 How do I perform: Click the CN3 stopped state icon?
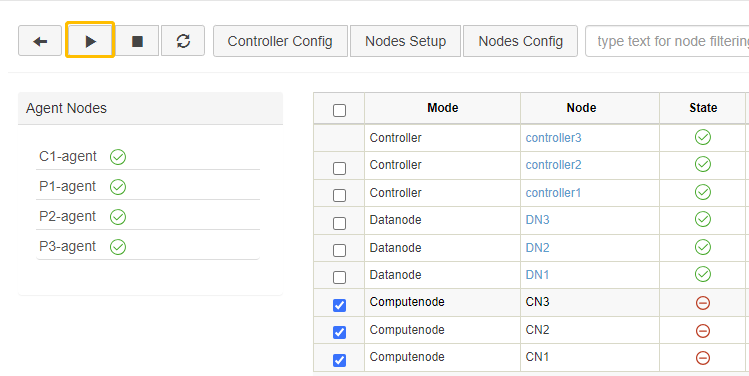[x=703, y=303]
